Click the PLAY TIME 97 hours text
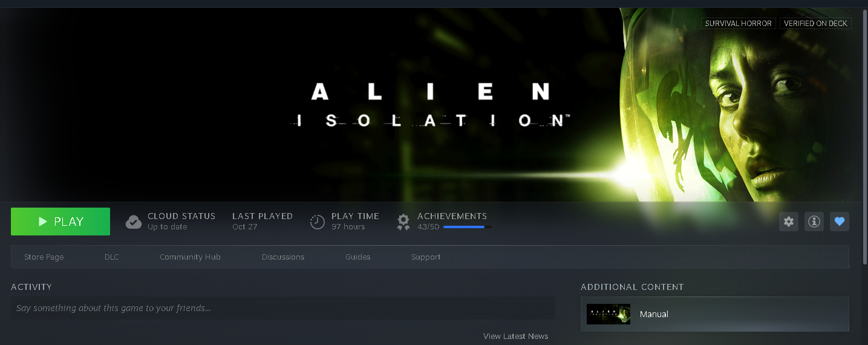 click(x=355, y=222)
